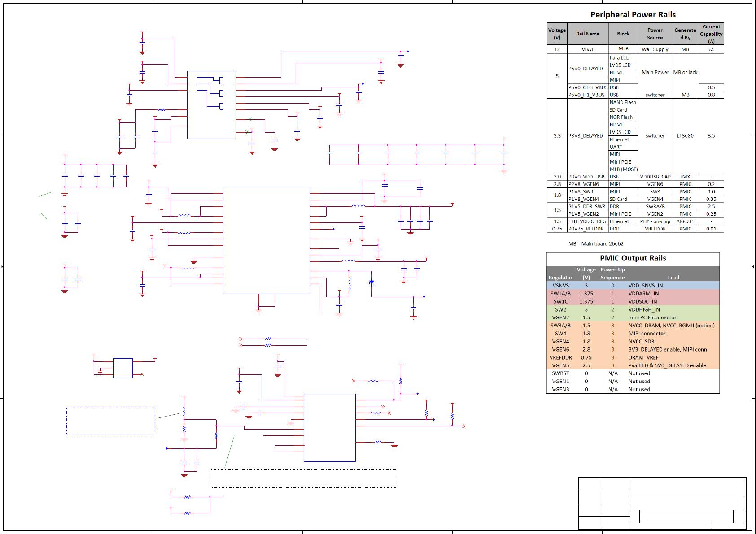Click the P3V3_DELAYED rail name cell
Image resolution: width=756 pixels, height=534 pixels.
pos(586,135)
